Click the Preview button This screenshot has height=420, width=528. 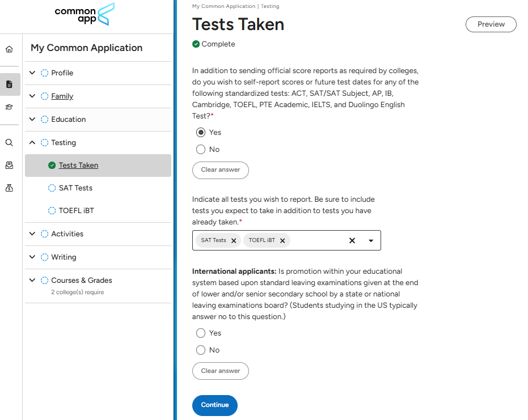[491, 24]
